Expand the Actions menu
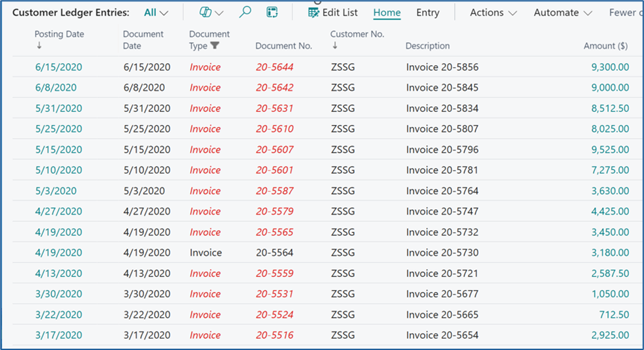Viewport: 644px width, 350px height. pos(493,12)
